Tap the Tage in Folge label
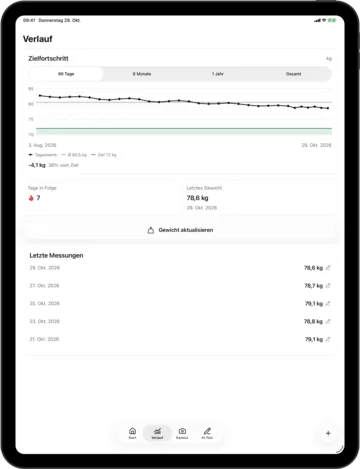 pos(42,188)
